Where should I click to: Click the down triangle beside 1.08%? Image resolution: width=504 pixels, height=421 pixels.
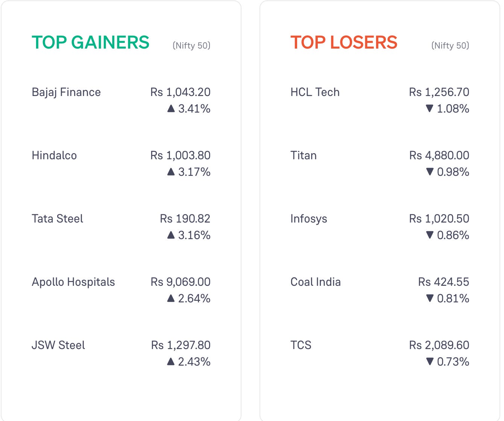click(x=430, y=109)
